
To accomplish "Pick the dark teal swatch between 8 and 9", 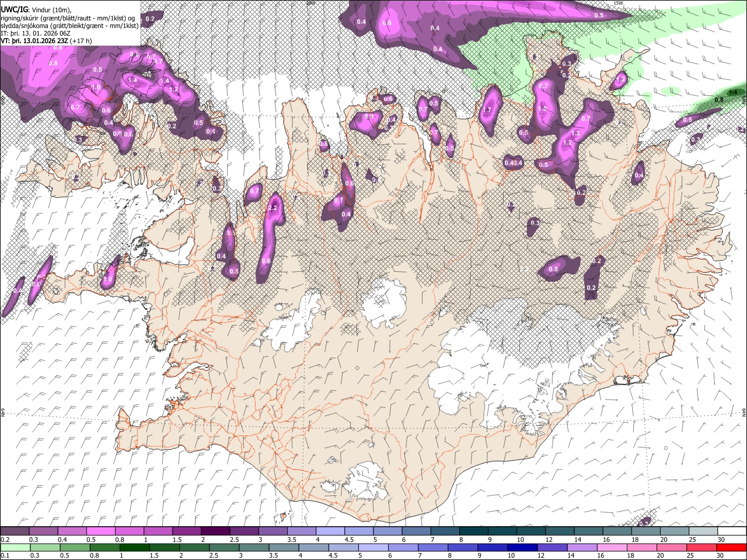I will tap(474, 531).
